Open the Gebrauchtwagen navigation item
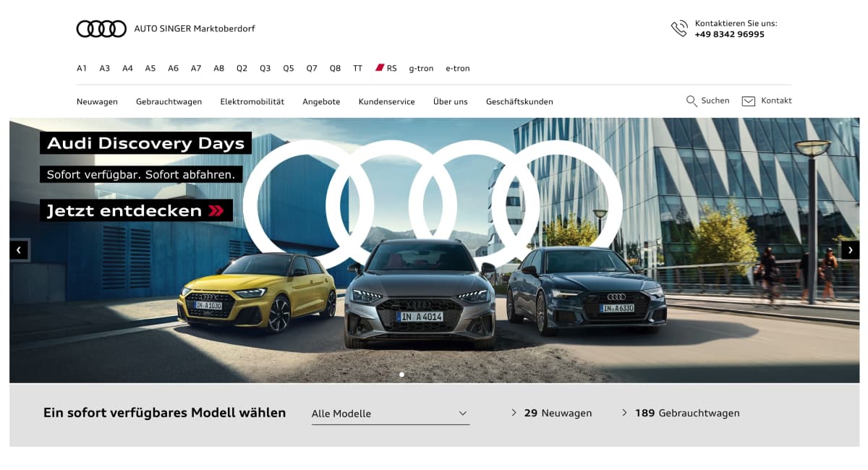The height and width of the screenshot is (470, 868). pos(169,102)
